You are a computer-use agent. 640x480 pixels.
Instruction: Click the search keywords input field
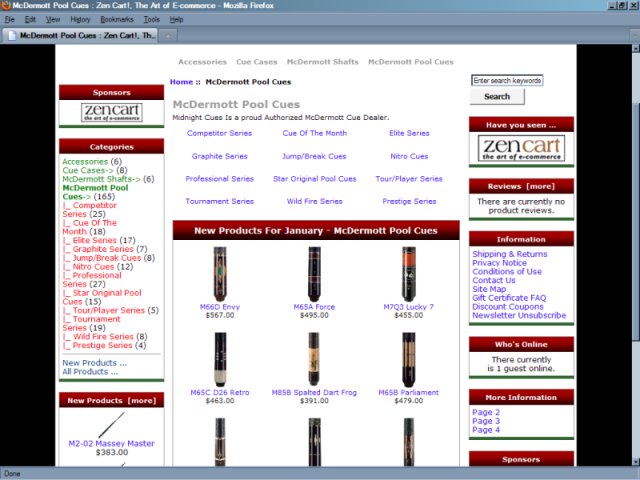(x=507, y=80)
